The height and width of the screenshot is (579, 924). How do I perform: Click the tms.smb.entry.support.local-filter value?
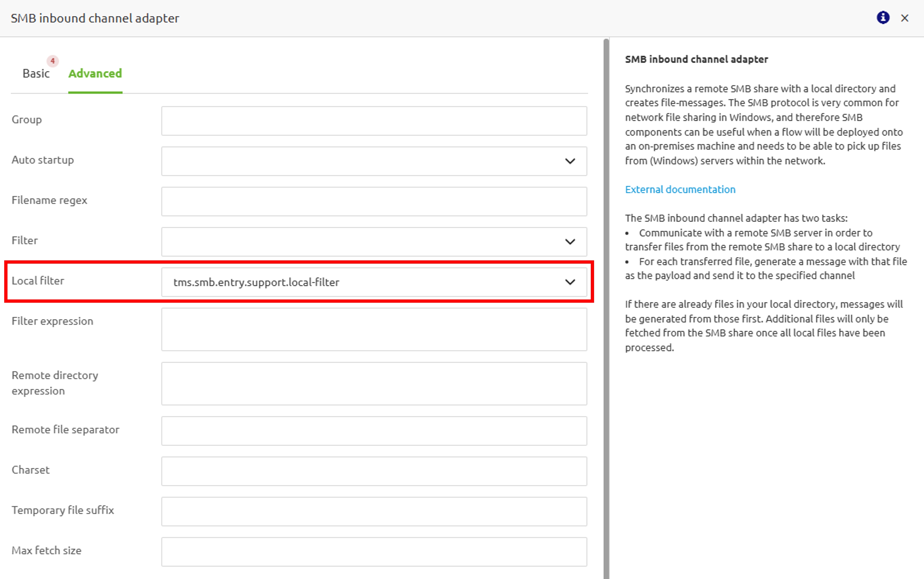tap(256, 283)
